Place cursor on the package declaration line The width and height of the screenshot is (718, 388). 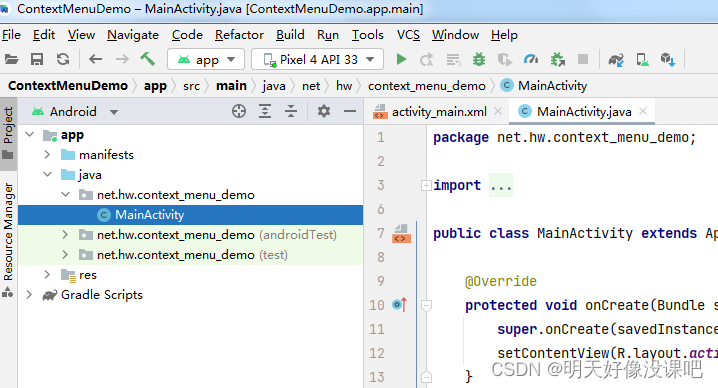564,137
